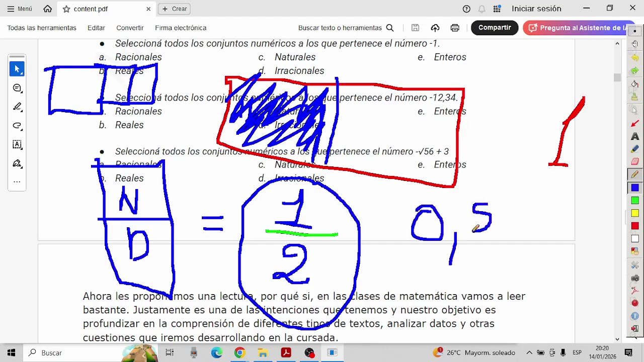Screen dimensions: 644x362
Task: Show more tools via three dots
Action: click(17, 182)
